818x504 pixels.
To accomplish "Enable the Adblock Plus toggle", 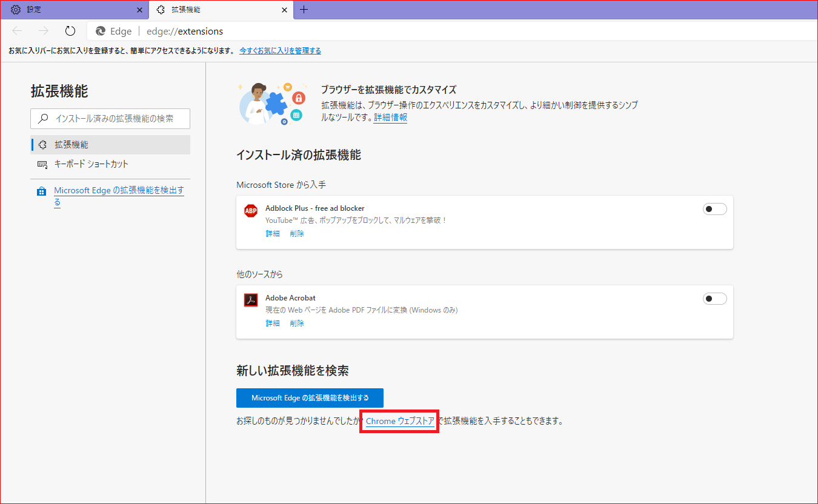I will (714, 209).
